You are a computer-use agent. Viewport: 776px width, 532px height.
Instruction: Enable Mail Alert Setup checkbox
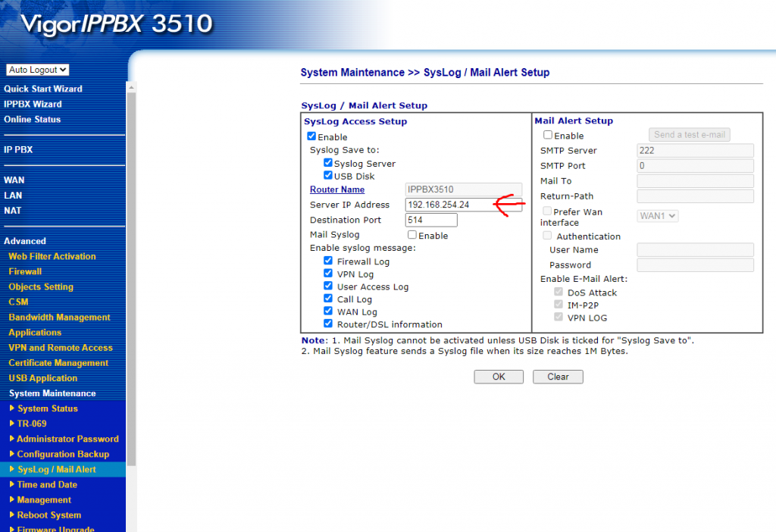[x=548, y=135]
